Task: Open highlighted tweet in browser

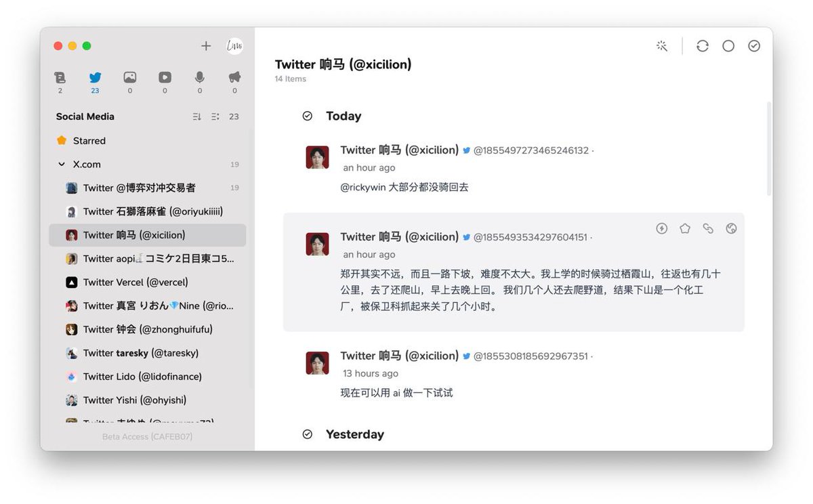Action: pos(731,229)
